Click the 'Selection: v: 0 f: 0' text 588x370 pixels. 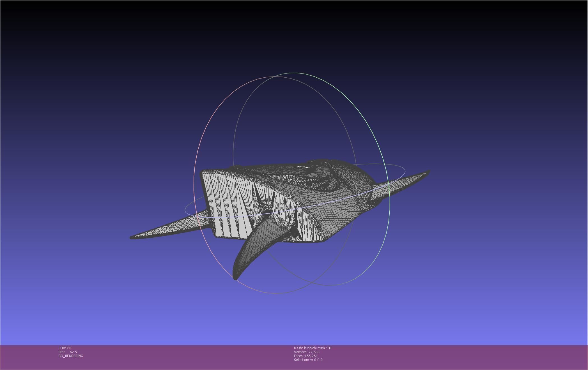pyautogui.click(x=308, y=360)
